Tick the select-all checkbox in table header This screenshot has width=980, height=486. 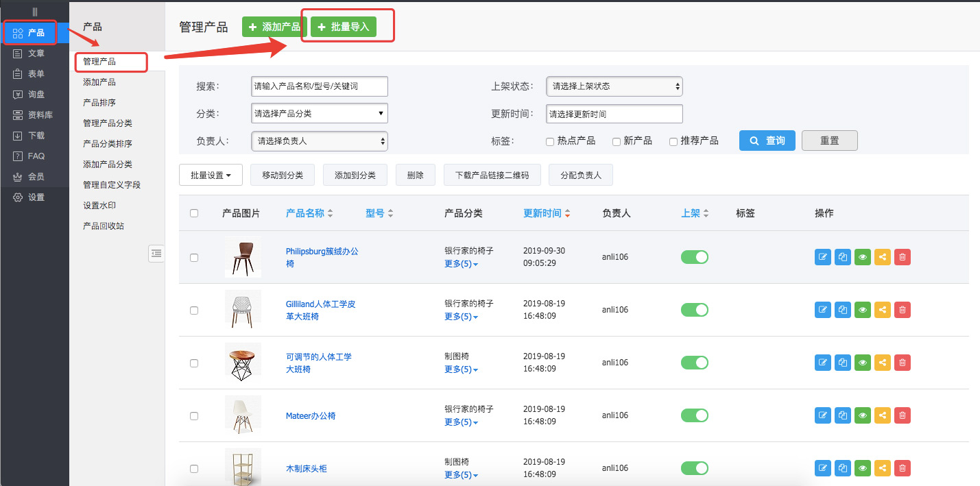[194, 213]
